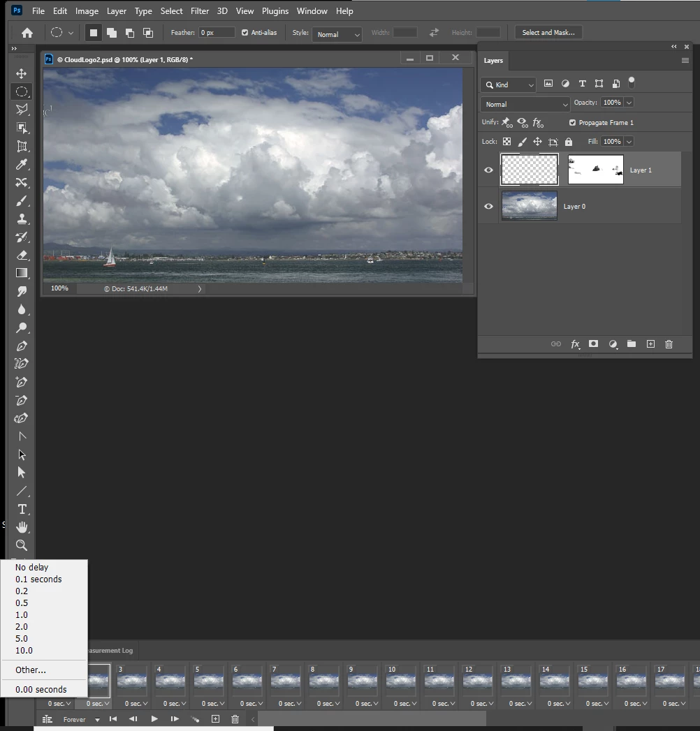Click the Feather input field

click(x=217, y=33)
